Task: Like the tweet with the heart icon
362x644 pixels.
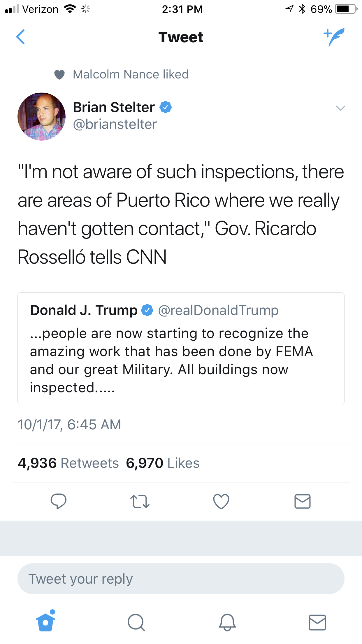Action: click(221, 501)
